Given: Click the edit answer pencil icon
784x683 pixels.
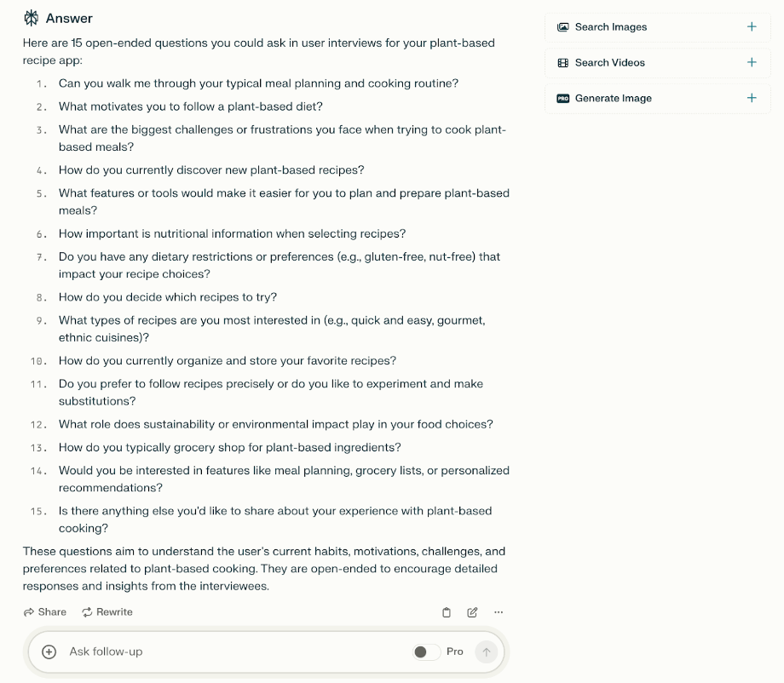Looking at the screenshot, I should coord(472,611).
